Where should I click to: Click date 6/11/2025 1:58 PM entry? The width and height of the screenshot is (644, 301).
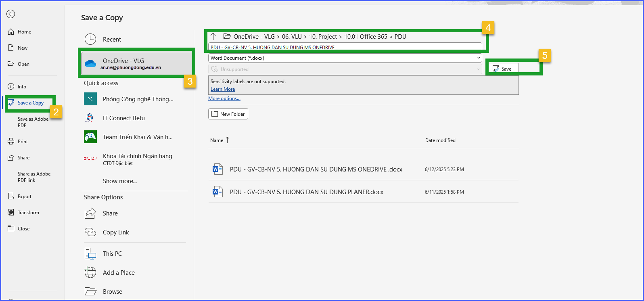444,192
